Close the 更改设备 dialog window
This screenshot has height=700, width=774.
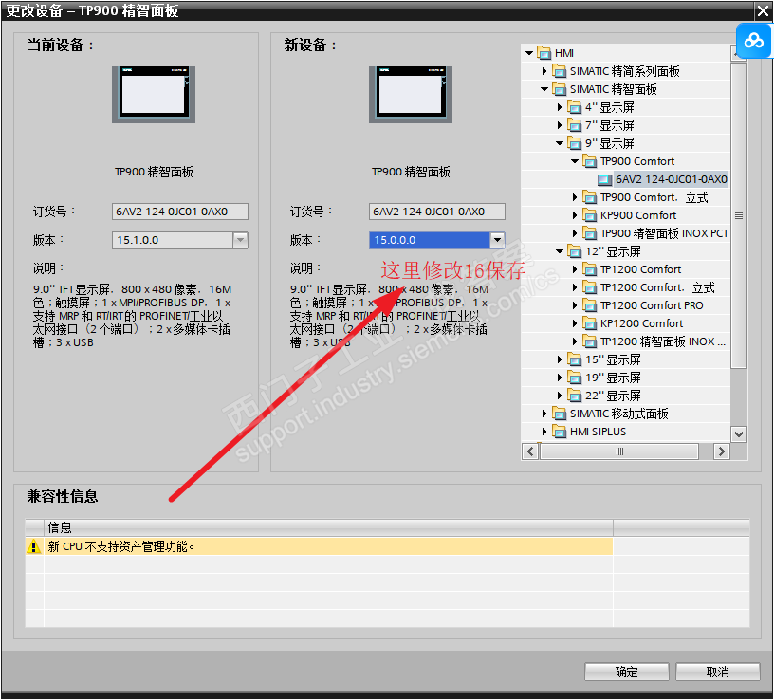pyautogui.click(x=764, y=10)
